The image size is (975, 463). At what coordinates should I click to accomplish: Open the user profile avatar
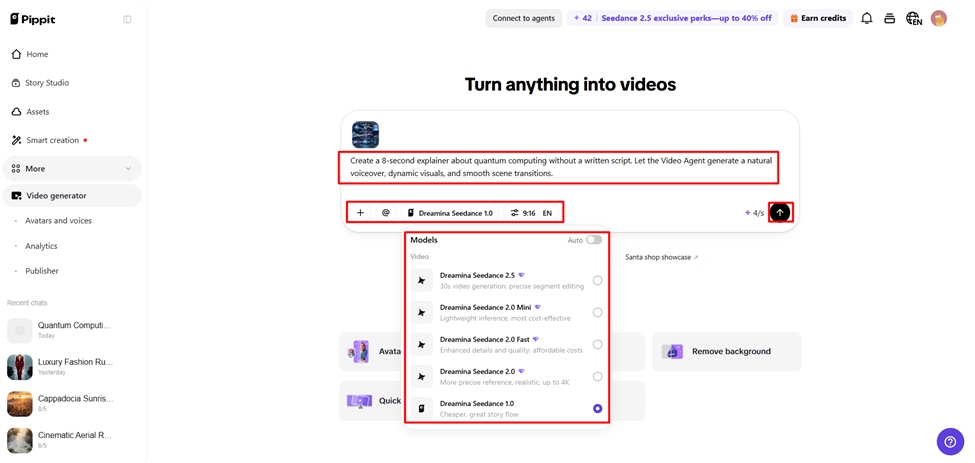coord(938,19)
